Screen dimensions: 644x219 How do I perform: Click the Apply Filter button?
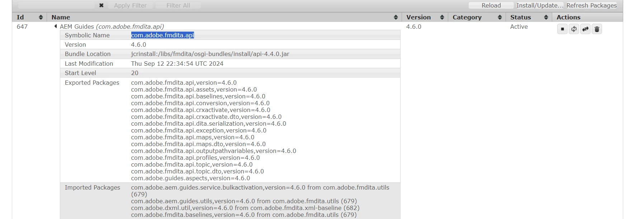[130, 5]
